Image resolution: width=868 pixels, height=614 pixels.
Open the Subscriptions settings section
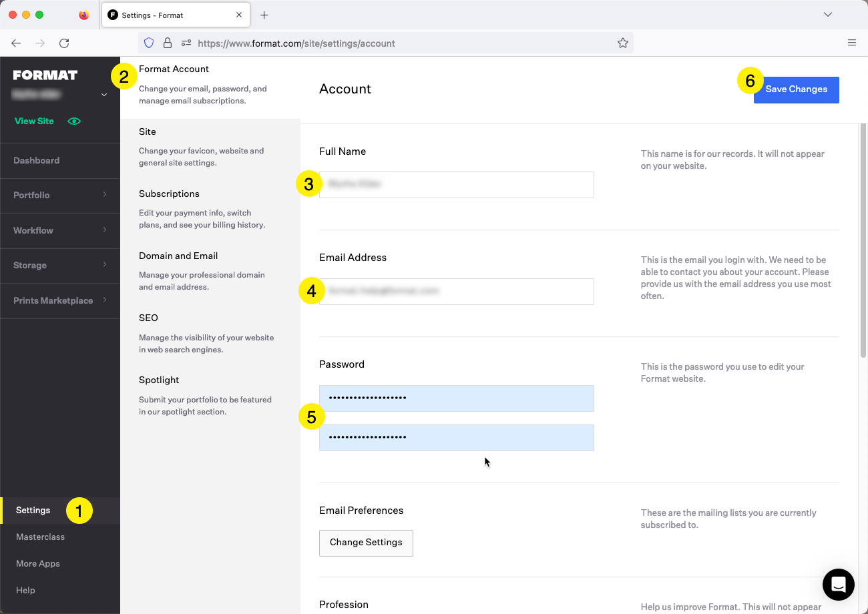(169, 194)
